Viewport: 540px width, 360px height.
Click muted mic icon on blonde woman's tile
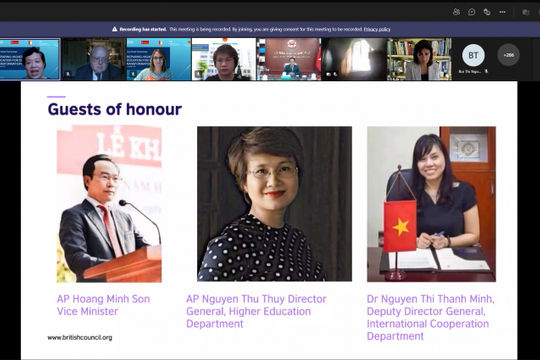tap(133, 74)
